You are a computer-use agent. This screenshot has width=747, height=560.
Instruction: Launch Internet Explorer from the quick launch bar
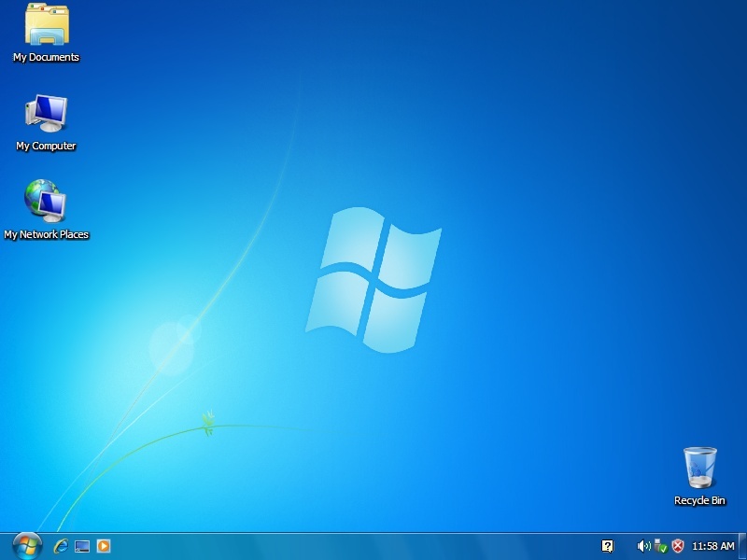[x=61, y=546]
